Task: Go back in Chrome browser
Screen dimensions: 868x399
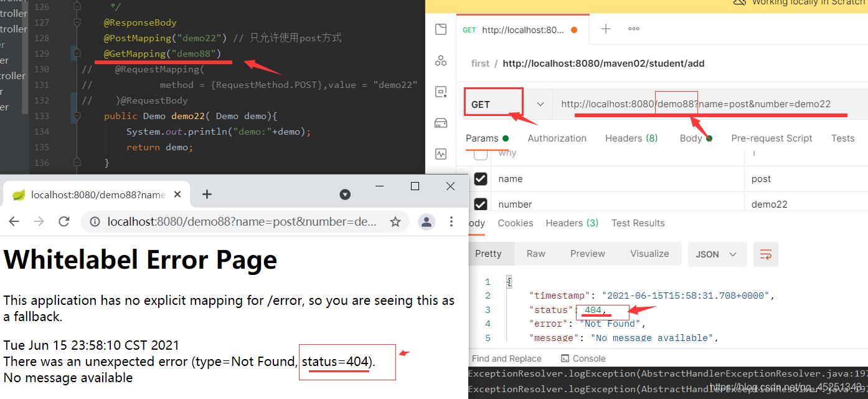Action: tap(14, 221)
